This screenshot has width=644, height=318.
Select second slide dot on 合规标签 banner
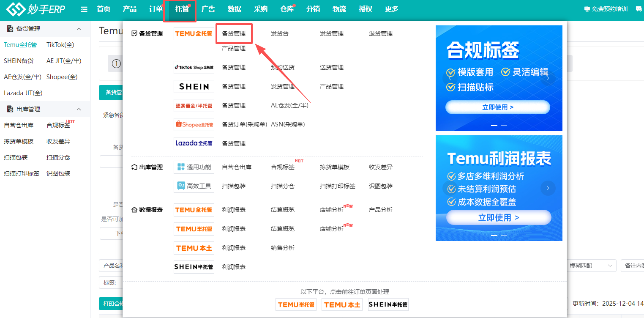504,126
